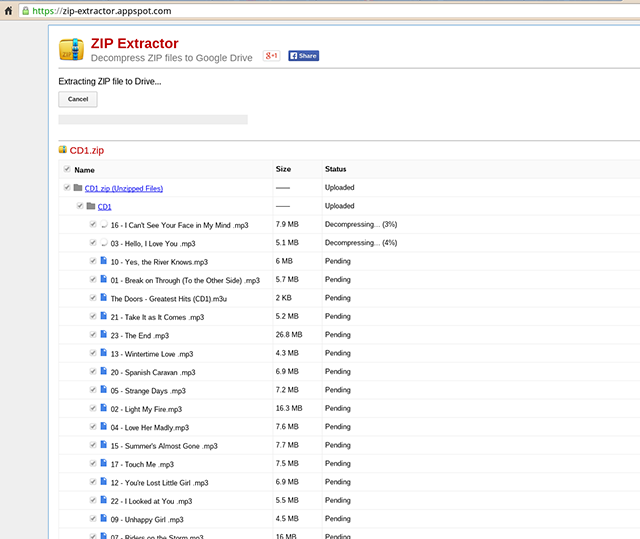Click Pending status of 22 - I Looked at You
Viewport: 640px width, 539px height.
(338, 500)
